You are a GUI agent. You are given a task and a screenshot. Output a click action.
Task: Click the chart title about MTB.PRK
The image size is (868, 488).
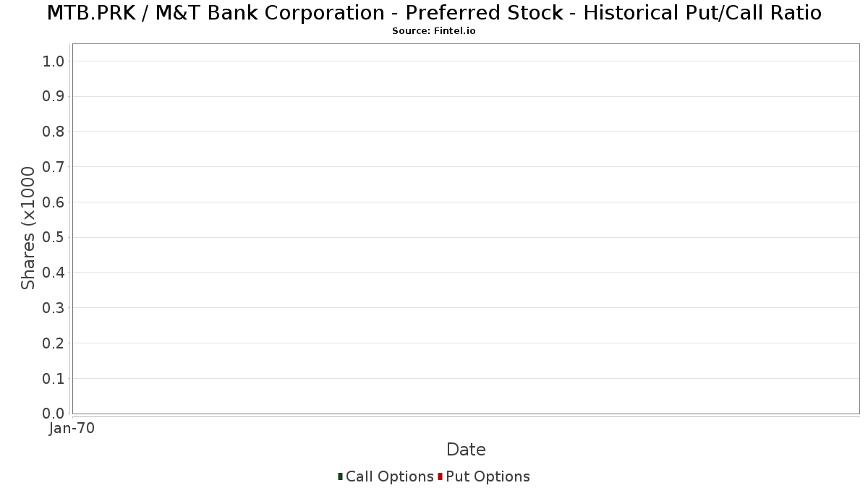coord(434,13)
